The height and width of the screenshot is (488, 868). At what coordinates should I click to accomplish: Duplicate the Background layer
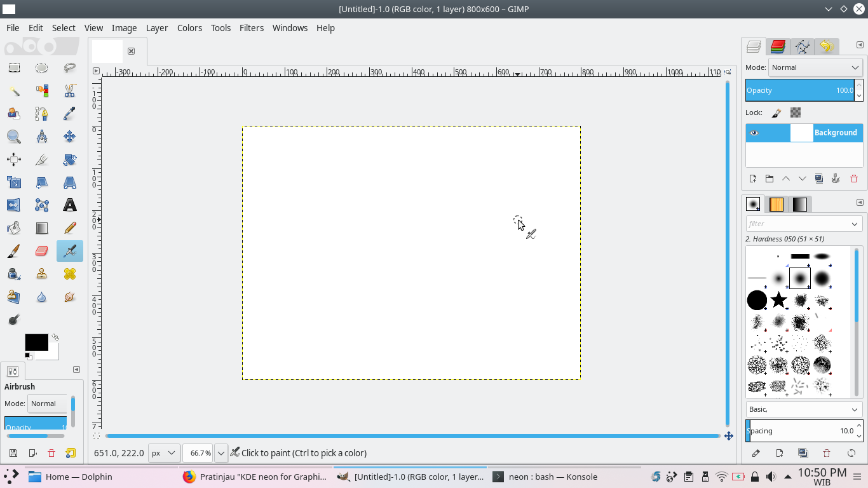click(x=819, y=179)
